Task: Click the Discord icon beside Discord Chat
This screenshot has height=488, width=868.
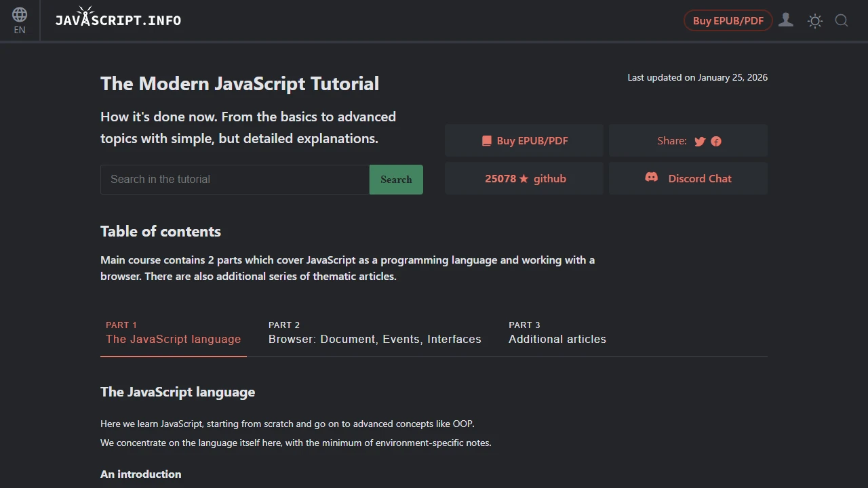Action: tap(651, 177)
